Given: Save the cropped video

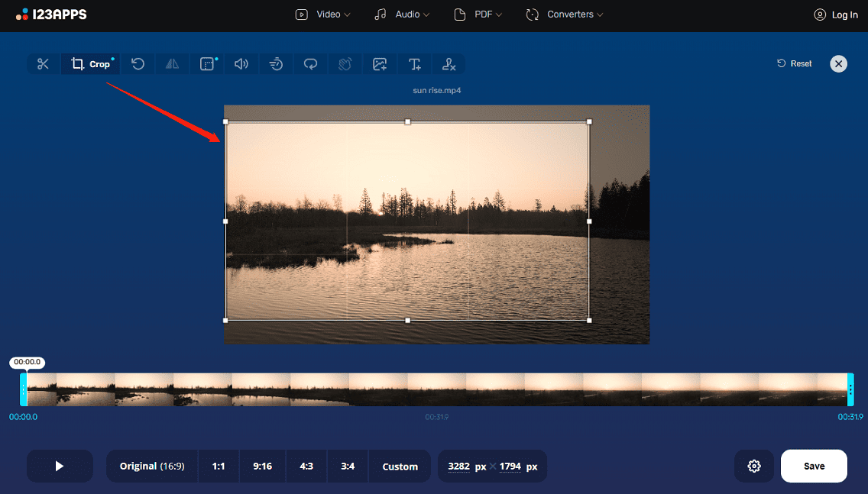Looking at the screenshot, I should click(814, 466).
